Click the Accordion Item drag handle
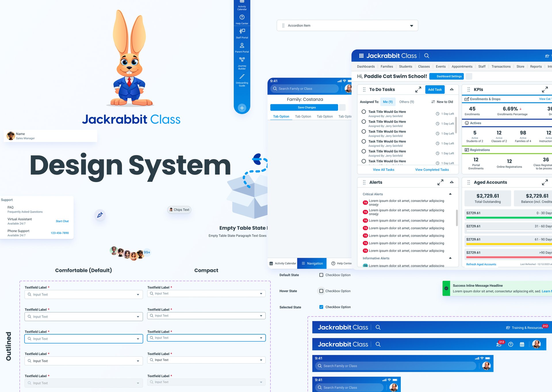 pos(283,26)
